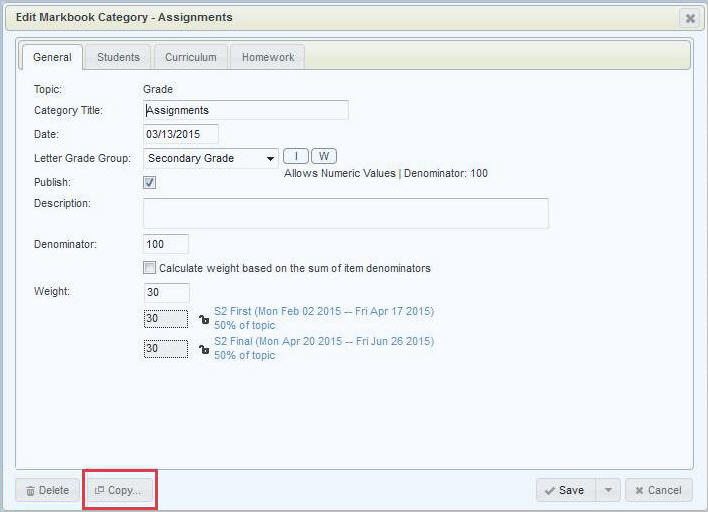708x512 pixels.
Task: Enable calculate weight based on item denominators
Action: pos(150,268)
